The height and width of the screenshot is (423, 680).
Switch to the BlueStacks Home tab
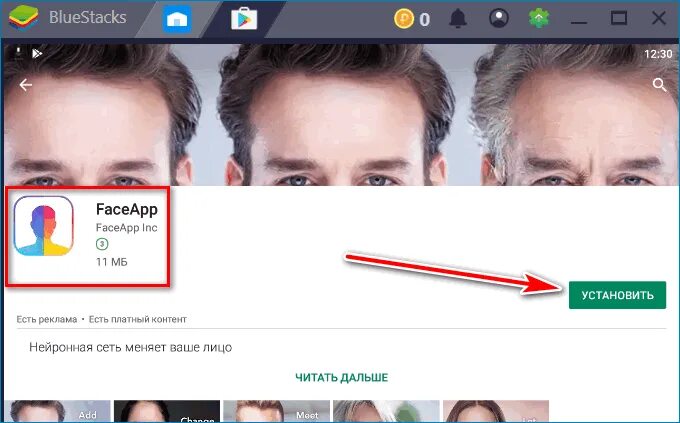(x=177, y=19)
